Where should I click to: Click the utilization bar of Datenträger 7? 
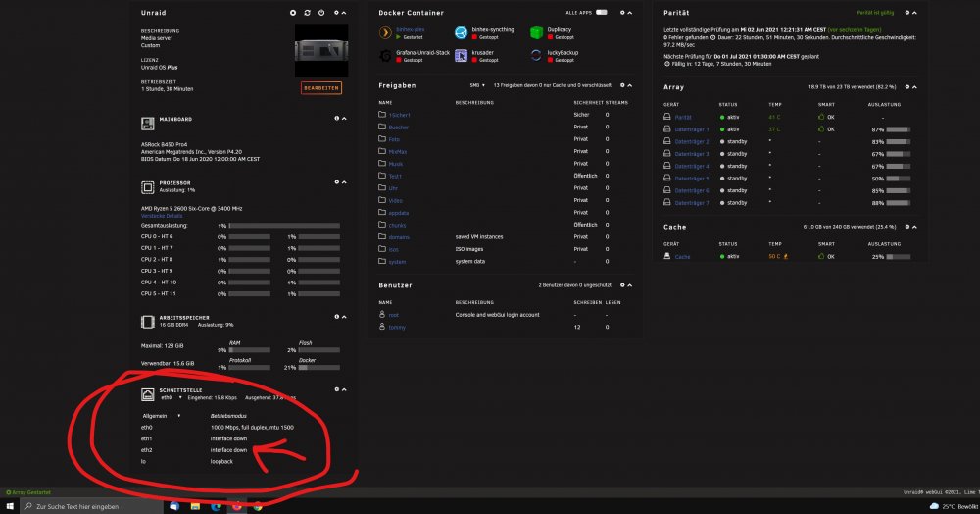coord(898,203)
